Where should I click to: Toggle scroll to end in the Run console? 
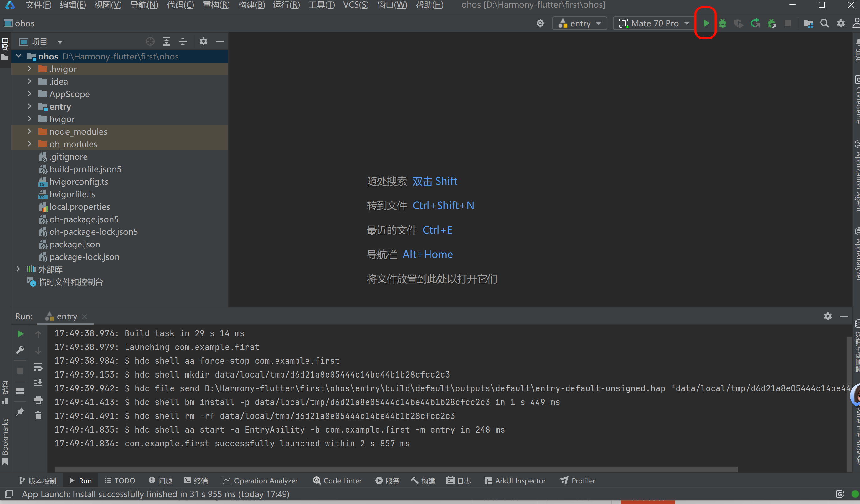(38, 383)
